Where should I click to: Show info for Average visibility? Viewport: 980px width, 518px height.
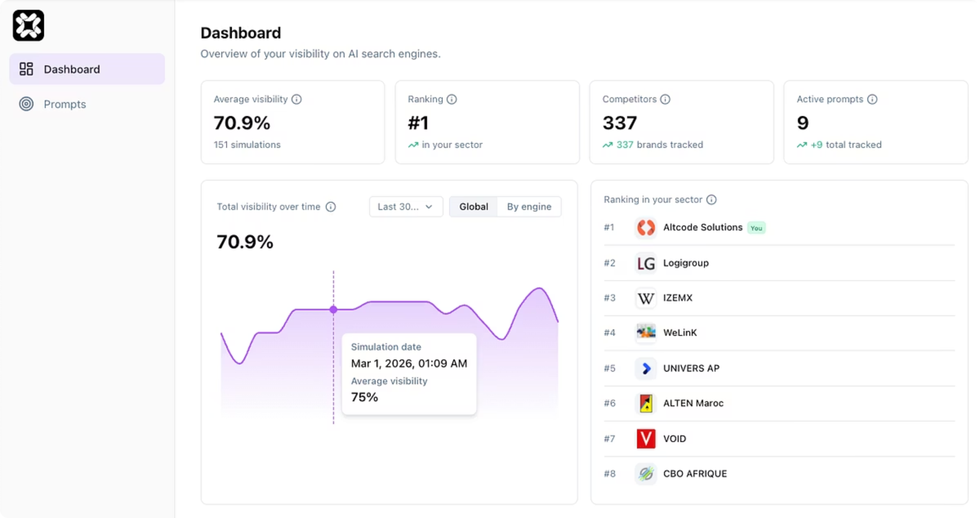297,99
